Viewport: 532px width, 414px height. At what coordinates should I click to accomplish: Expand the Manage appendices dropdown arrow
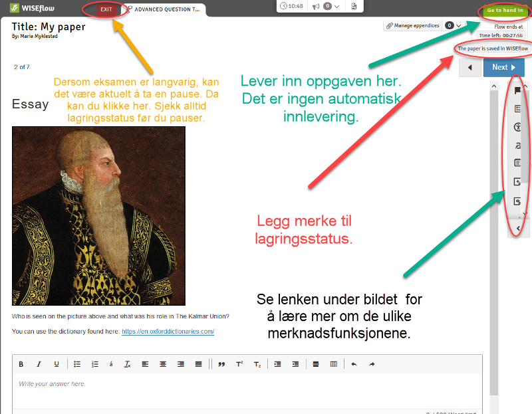[x=459, y=25]
